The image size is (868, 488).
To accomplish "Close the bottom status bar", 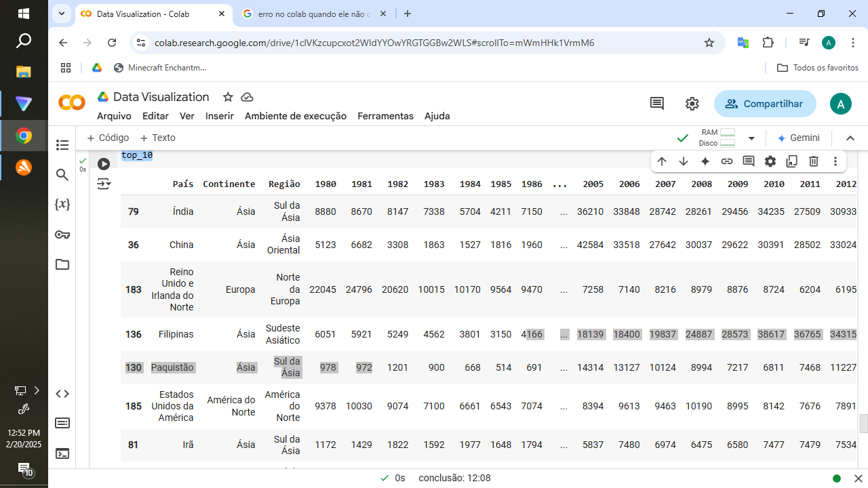I will [x=858, y=478].
